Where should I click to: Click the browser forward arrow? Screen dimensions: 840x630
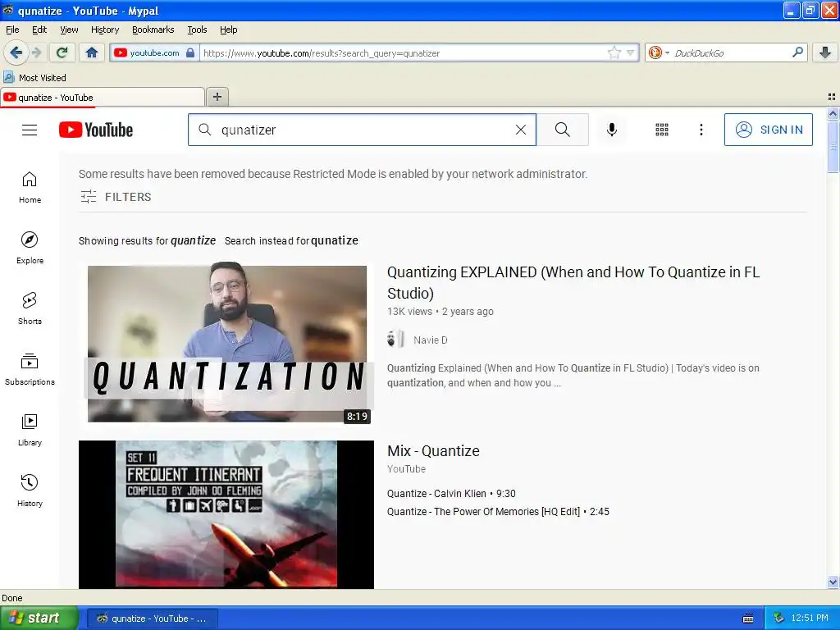pos(36,52)
